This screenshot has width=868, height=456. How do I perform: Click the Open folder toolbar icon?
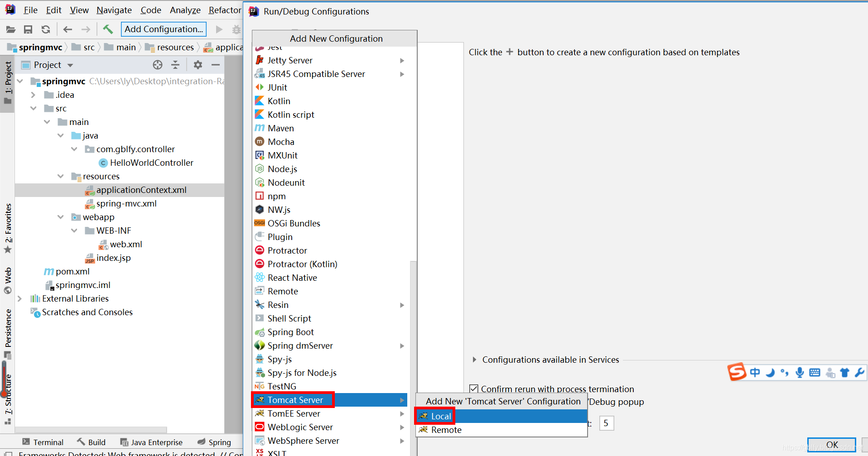pos(11,29)
